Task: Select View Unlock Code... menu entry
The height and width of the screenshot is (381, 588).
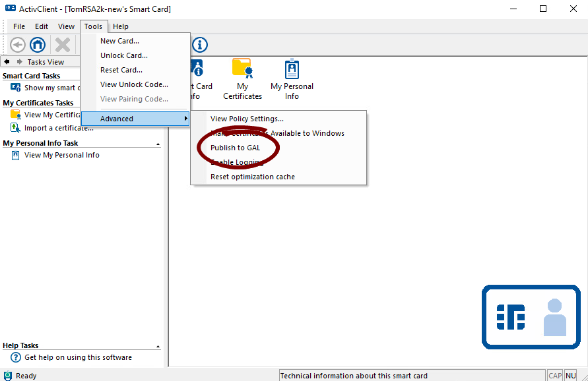Action: click(x=135, y=84)
